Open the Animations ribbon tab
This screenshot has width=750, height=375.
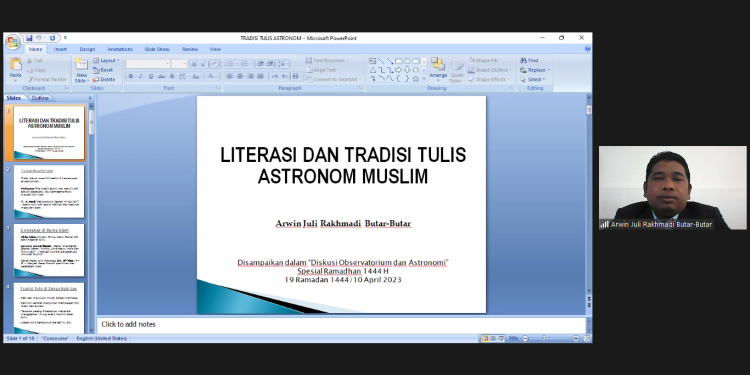120,49
